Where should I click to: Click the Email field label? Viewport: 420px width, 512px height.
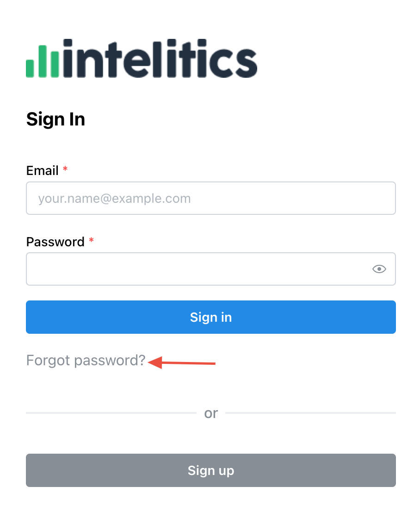tap(43, 171)
